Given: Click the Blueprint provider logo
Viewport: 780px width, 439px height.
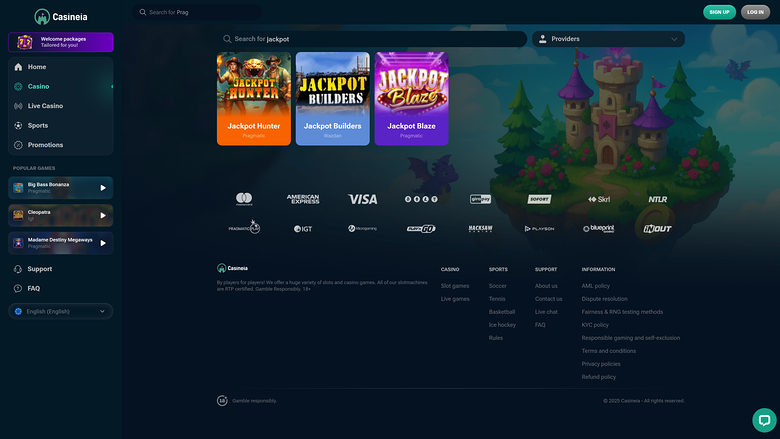Looking at the screenshot, I should click(x=598, y=228).
